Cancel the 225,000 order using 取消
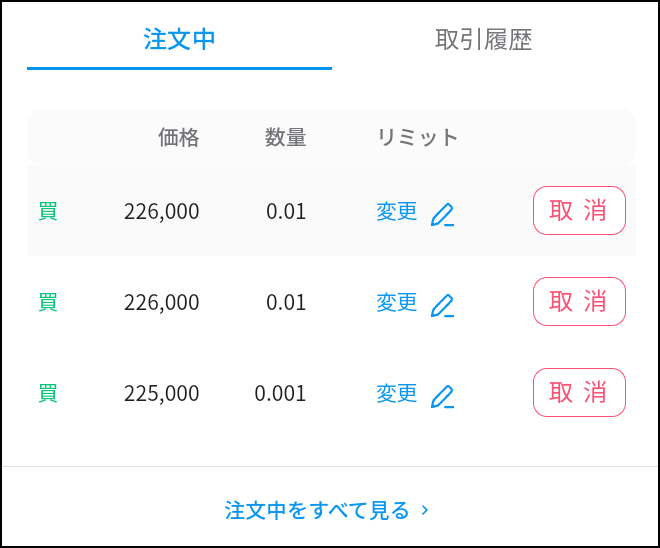The image size is (660, 548). click(579, 393)
